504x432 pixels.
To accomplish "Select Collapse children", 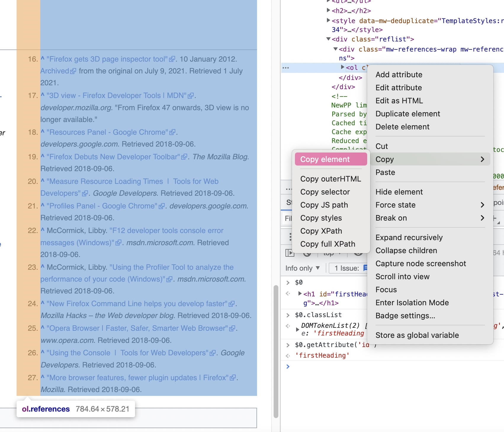I will tap(430, 250).
